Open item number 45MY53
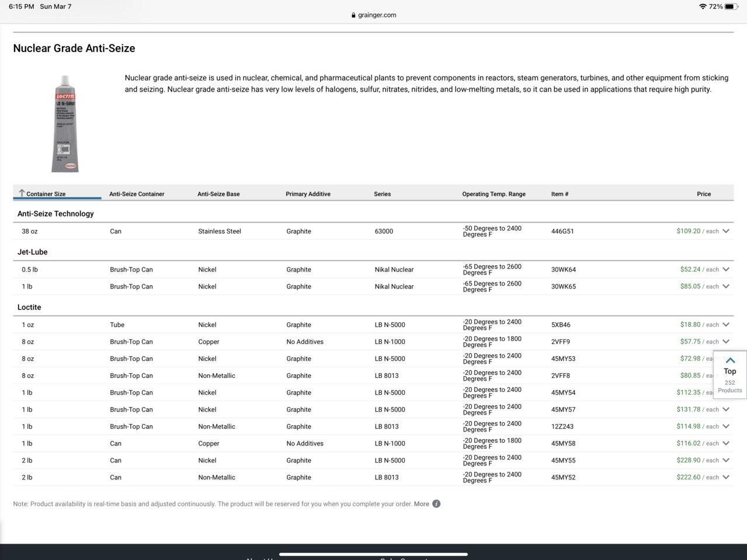The width and height of the screenshot is (747, 560). coord(563,359)
